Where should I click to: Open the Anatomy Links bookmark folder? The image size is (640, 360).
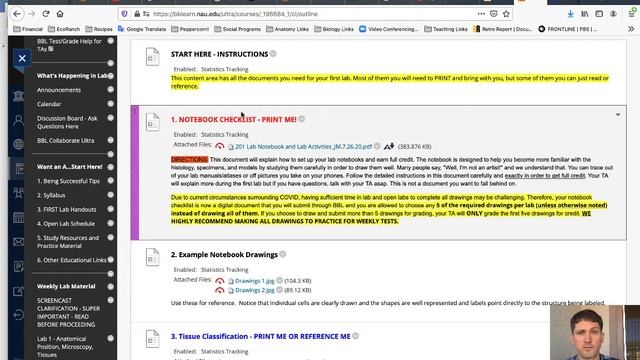click(x=287, y=29)
